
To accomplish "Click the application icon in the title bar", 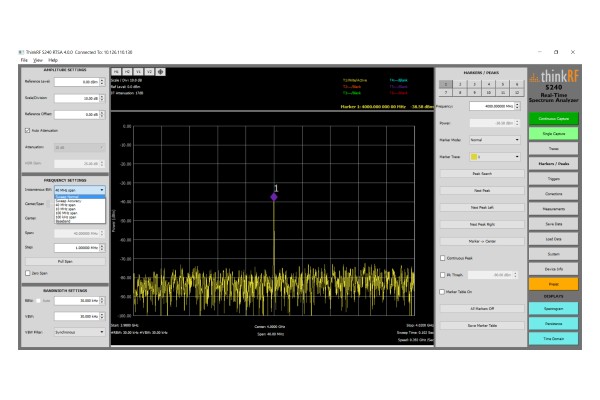I will pos(21,52).
